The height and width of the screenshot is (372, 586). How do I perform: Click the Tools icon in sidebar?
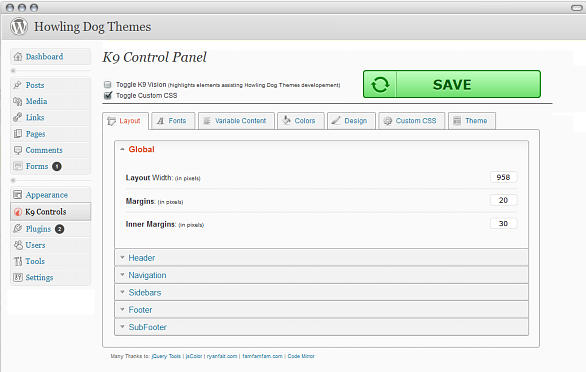pyautogui.click(x=18, y=261)
